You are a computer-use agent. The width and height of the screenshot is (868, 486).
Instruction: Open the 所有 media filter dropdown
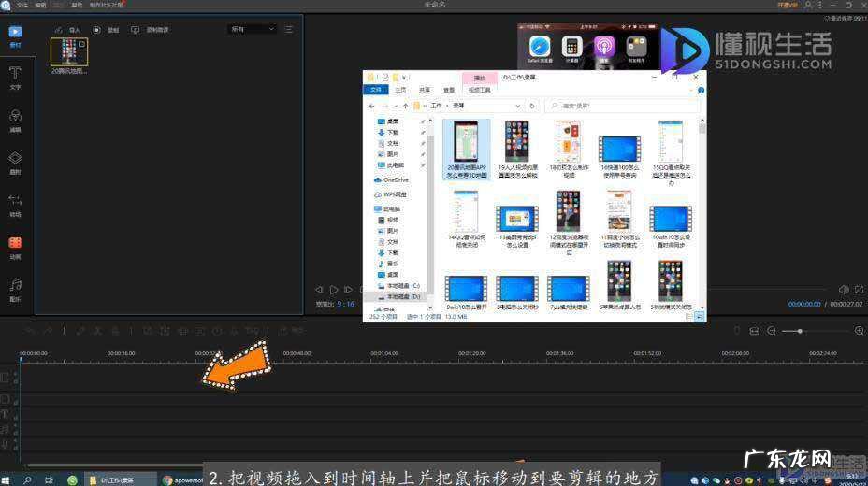tap(253, 30)
